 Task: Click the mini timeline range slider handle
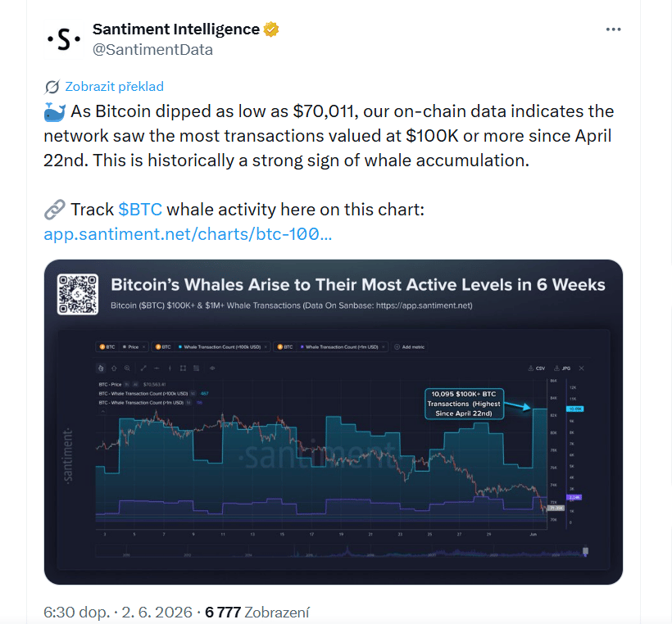[585, 551]
